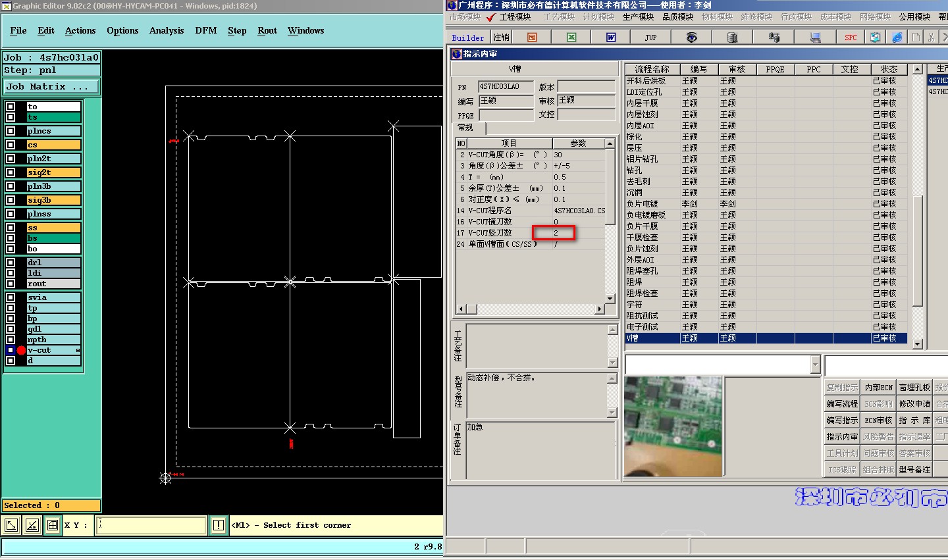Click the grid snap icon left of XY
The height and width of the screenshot is (560, 948).
[52, 525]
